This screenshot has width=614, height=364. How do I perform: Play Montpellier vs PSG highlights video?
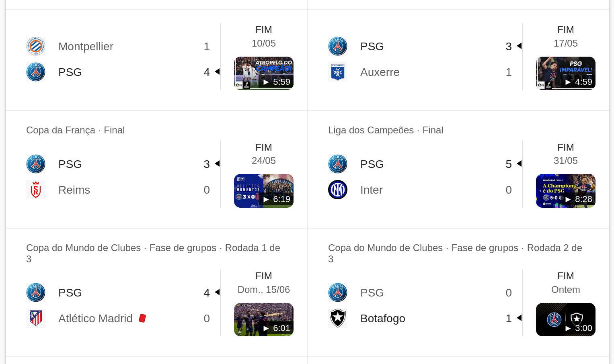(264, 73)
